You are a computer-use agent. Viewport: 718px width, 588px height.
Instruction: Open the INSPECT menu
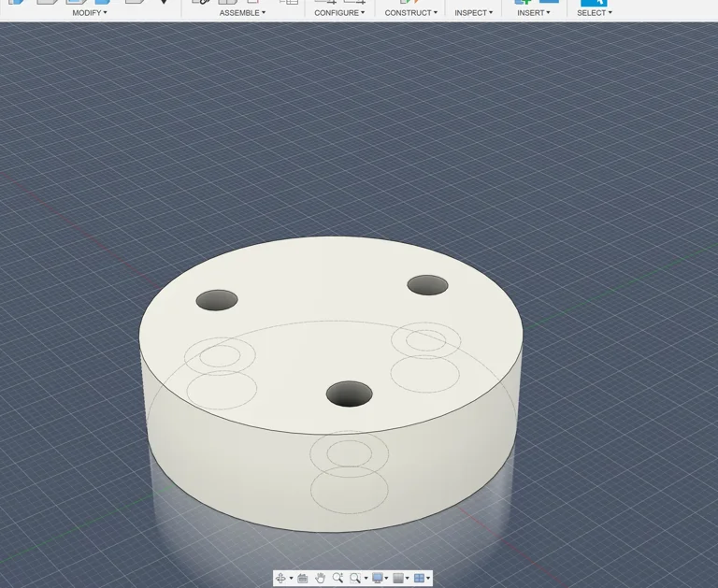pos(473,13)
